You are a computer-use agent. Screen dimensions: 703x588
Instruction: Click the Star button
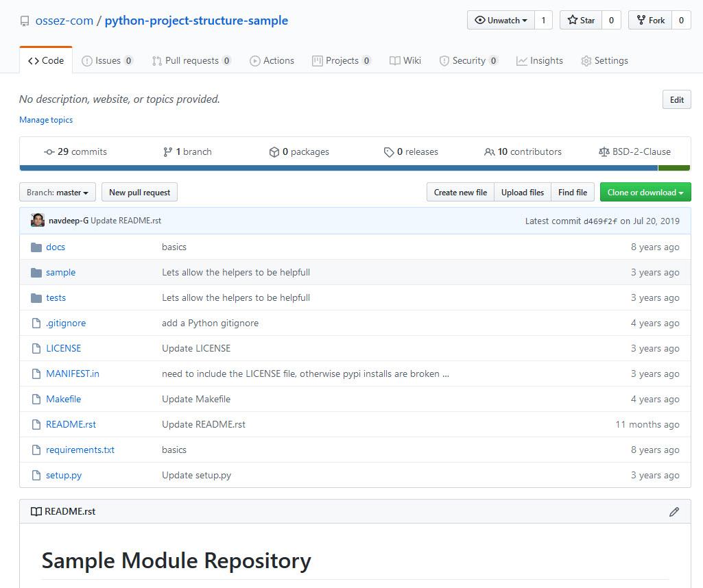[581, 20]
